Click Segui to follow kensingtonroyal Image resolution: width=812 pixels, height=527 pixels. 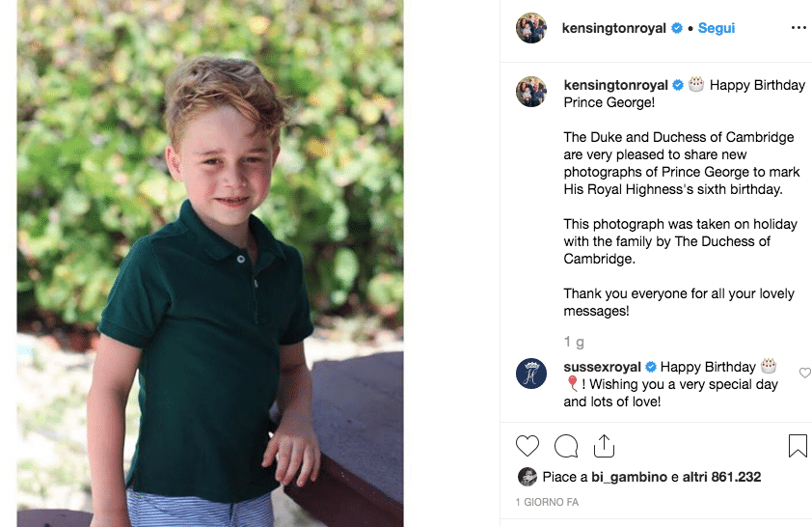(717, 28)
